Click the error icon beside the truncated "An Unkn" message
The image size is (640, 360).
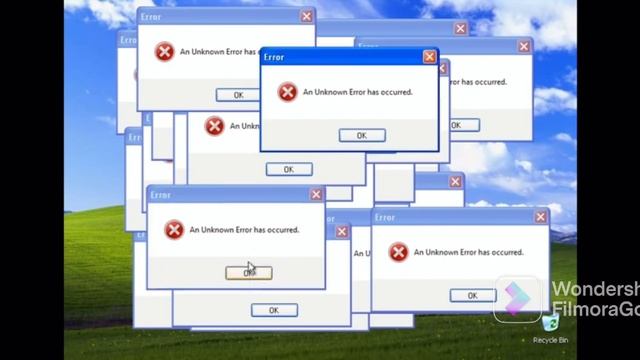pyautogui.click(x=214, y=126)
